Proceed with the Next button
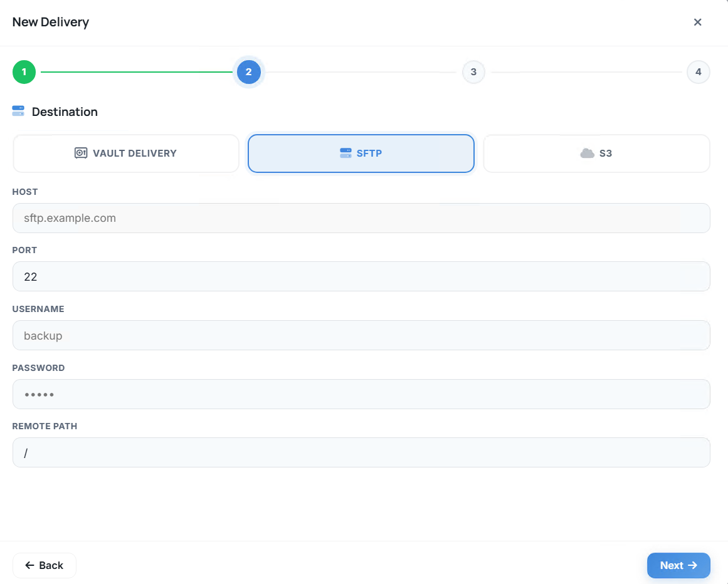 [678, 565]
